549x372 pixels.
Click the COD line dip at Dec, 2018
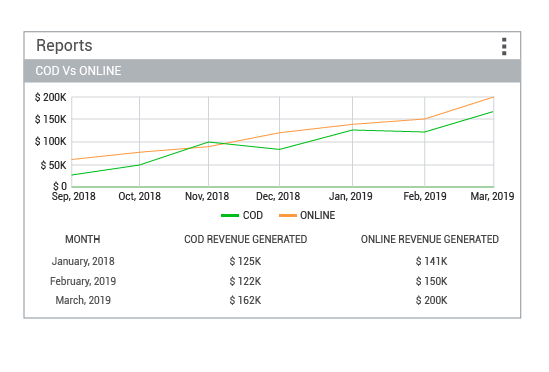(279, 150)
